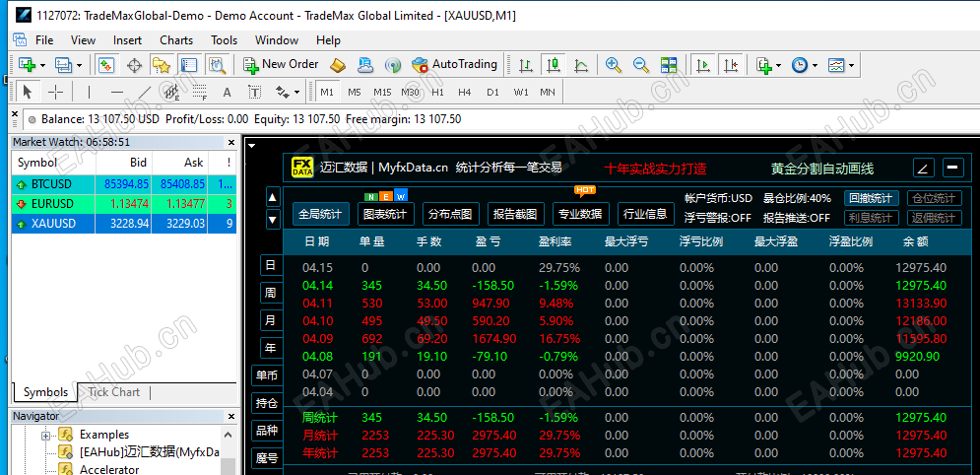Select the Fibonacci Retracement tool
This screenshot has height=475, width=980.
click(199, 93)
